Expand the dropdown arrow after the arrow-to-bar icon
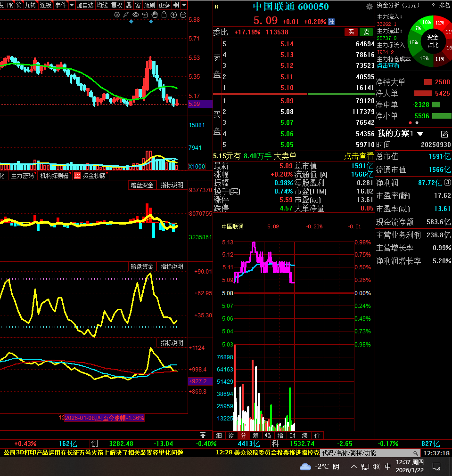 tap(184, 5)
